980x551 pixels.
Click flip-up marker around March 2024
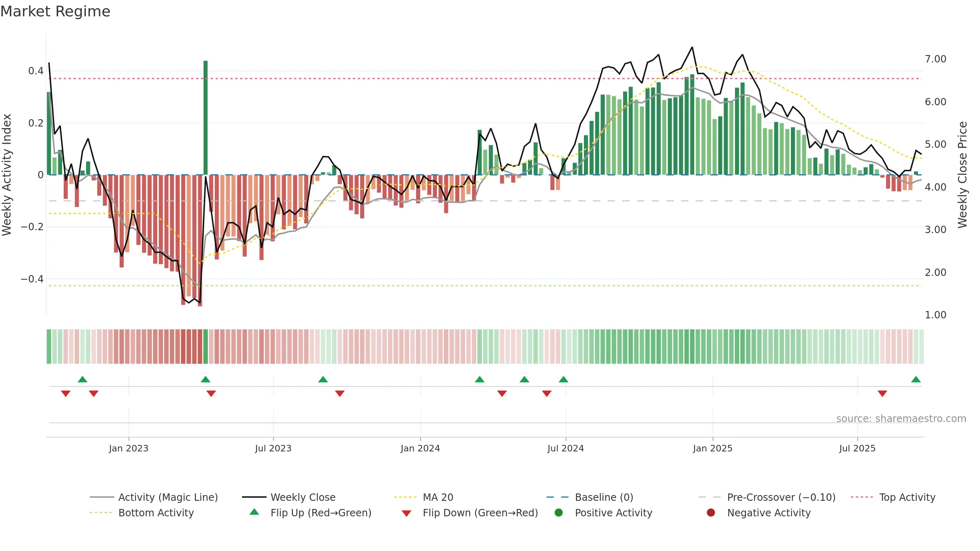[480, 380]
